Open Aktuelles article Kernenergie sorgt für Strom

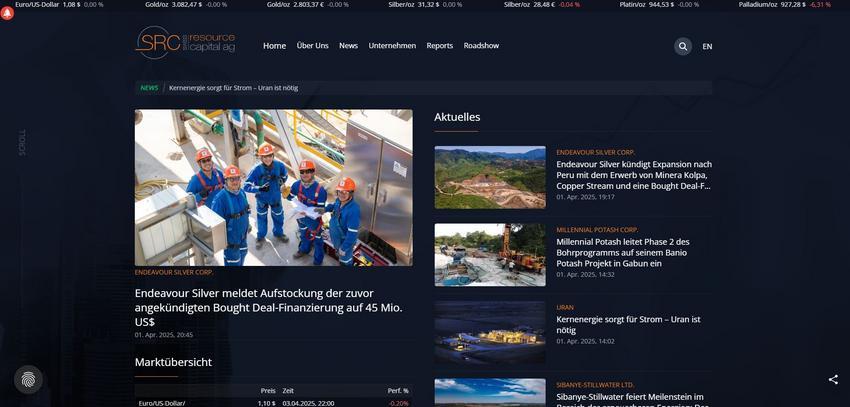pos(628,325)
